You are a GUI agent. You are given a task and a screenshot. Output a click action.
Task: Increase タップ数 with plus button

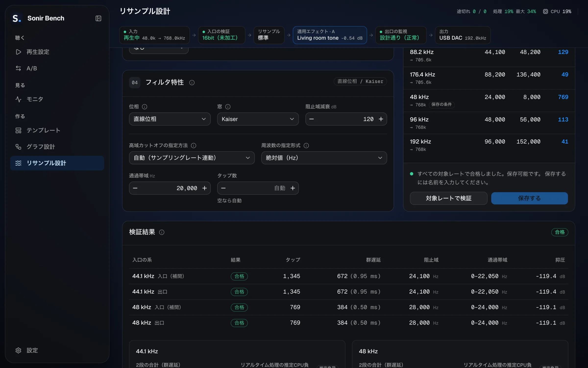(x=293, y=188)
